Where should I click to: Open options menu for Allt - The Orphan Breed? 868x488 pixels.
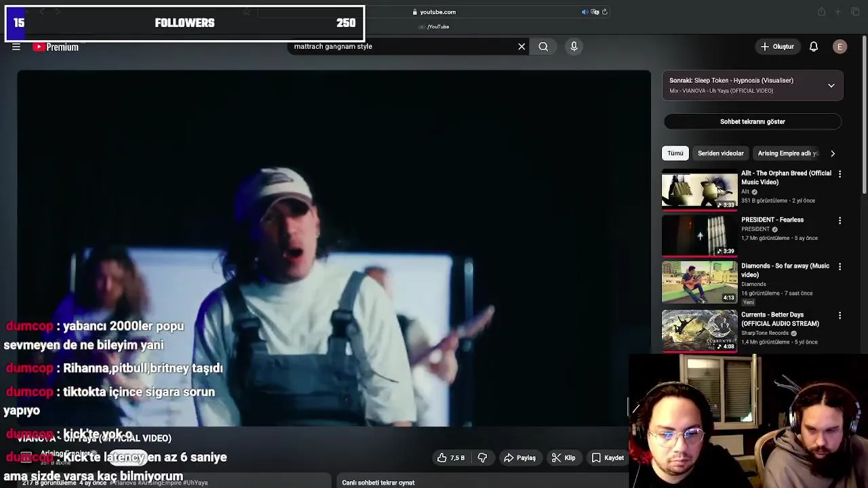[840, 174]
